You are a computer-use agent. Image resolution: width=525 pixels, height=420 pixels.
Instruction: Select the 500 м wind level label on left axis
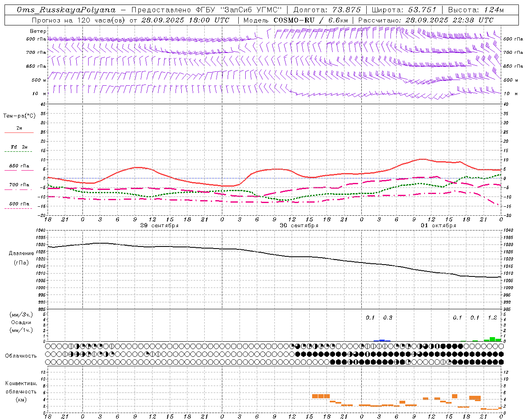point(39,80)
